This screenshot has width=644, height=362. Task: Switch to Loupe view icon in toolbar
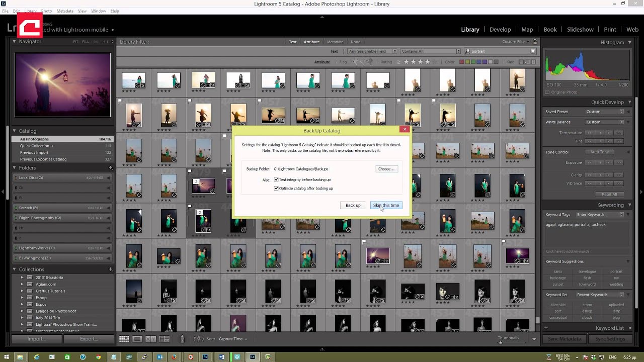pyautogui.click(x=137, y=339)
